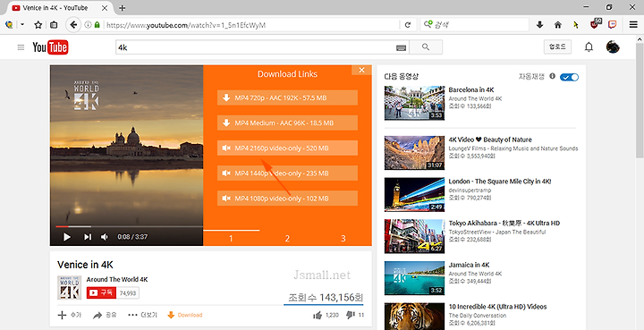The width and height of the screenshot is (644, 330).
Task: Go to the browser home page icon
Action: [x=558, y=25]
